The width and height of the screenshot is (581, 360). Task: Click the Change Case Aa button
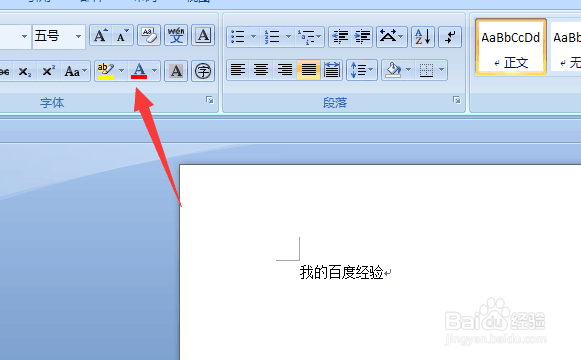[75, 71]
